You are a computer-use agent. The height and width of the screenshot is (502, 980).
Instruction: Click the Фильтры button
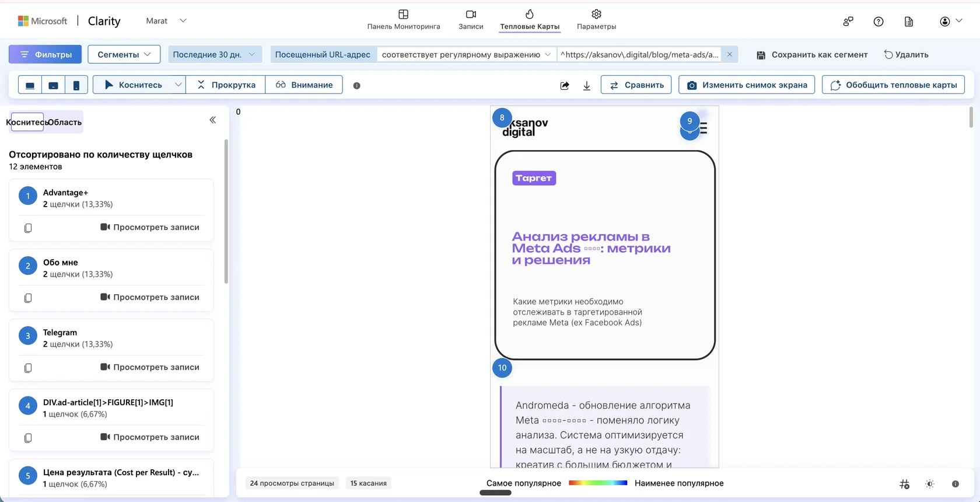[45, 54]
